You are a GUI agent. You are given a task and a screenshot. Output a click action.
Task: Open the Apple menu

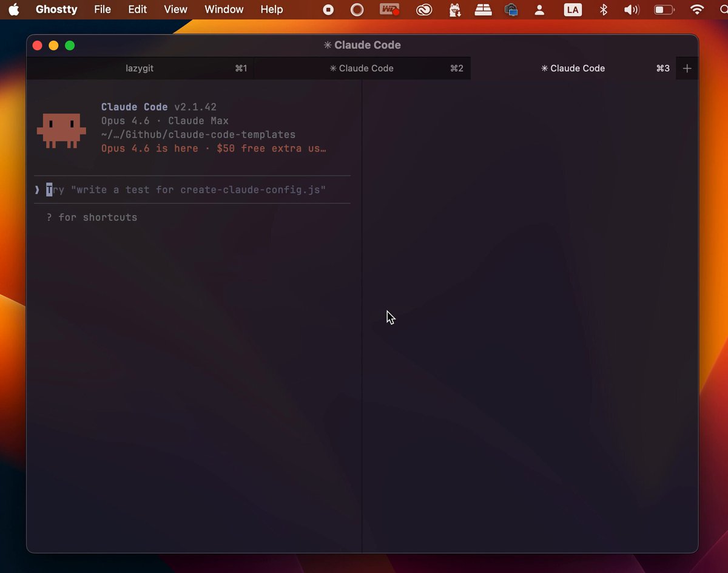tap(14, 9)
